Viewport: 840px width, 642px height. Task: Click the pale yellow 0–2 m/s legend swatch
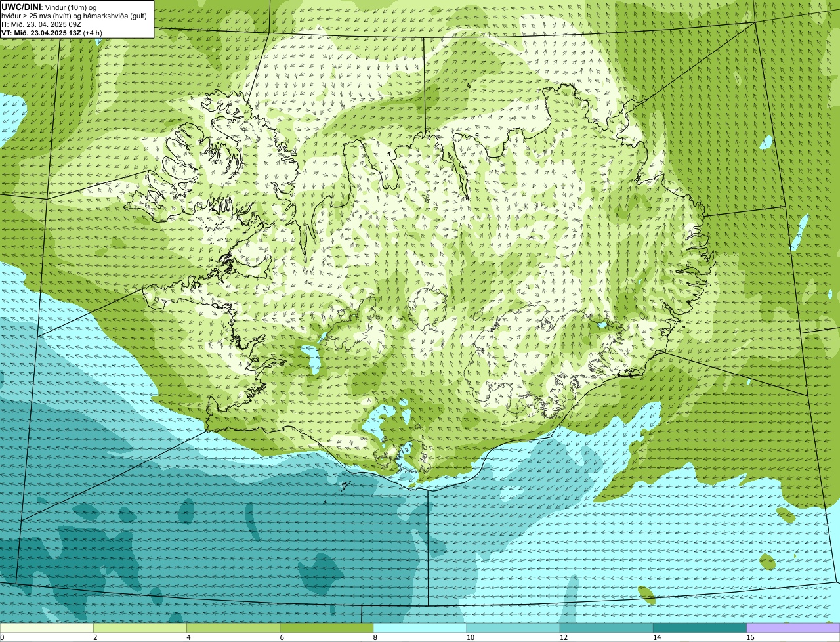coord(47,628)
